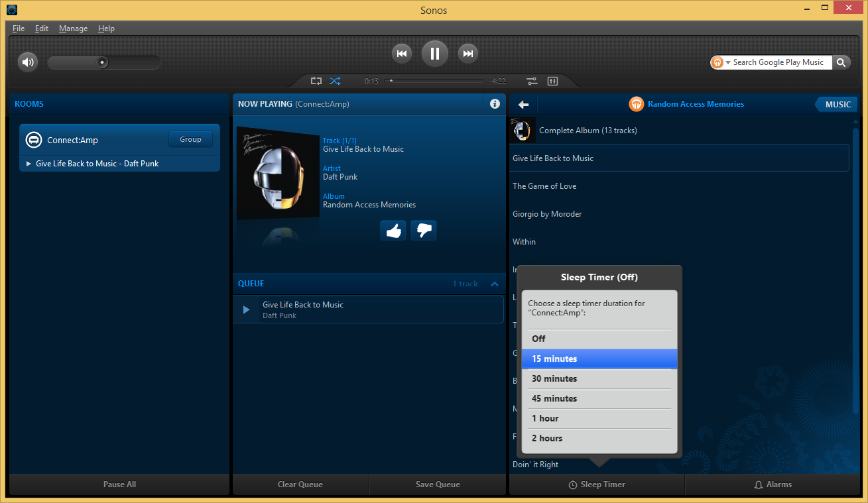Click the Pause All button
The width and height of the screenshot is (868, 503).
tap(119, 484)
